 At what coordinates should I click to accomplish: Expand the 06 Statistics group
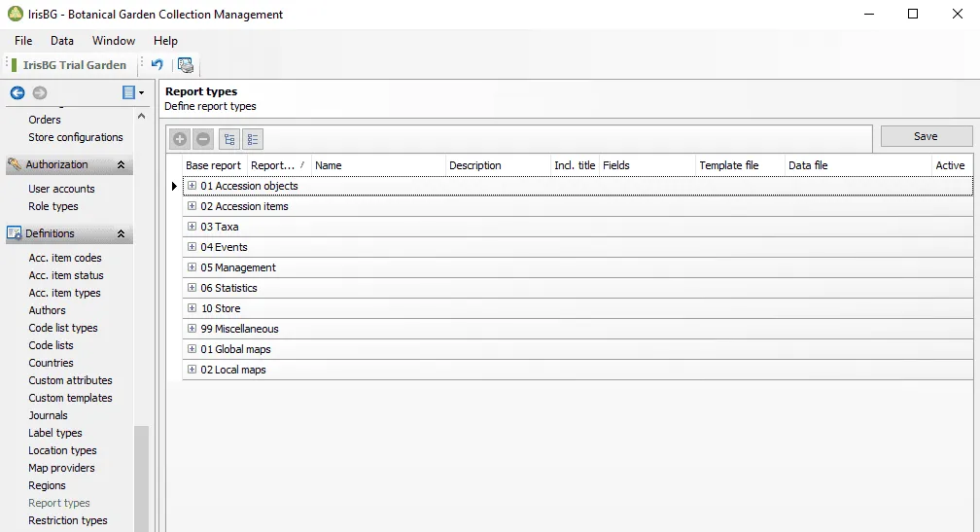[x=192, y=288]
